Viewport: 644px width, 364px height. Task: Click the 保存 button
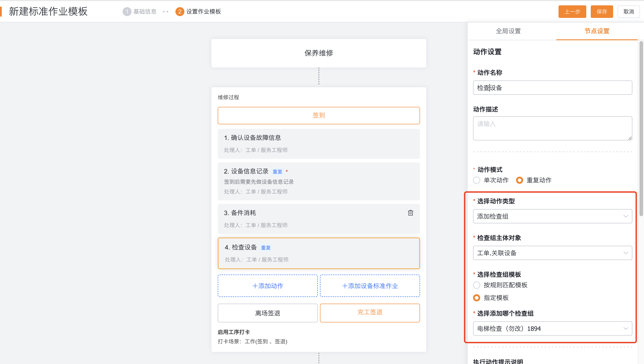click(x=601, y=11)
